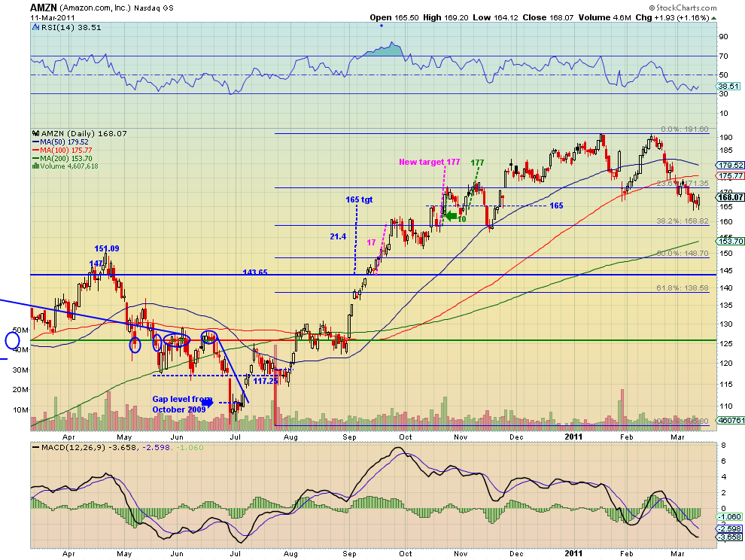745x560 pixels.
Task: Click the '21.4' blue annotation
Action: pos(338,237)
